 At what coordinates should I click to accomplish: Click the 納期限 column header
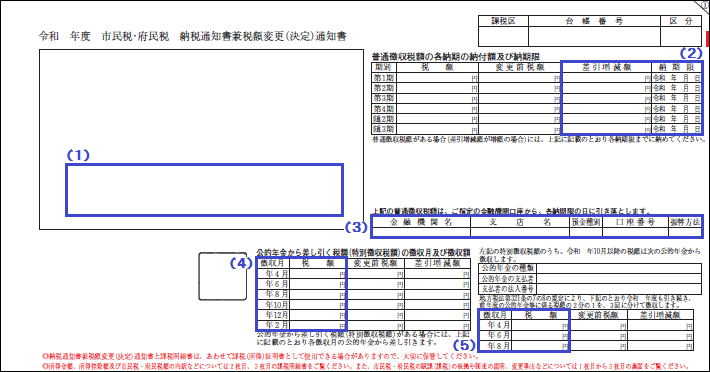[676, 67]
